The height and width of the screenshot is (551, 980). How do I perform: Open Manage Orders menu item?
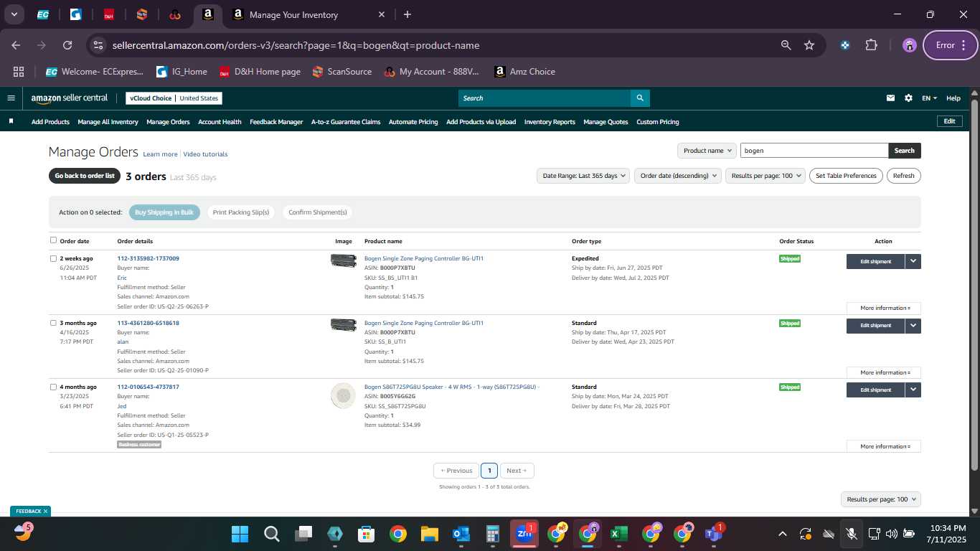[168, 122]
